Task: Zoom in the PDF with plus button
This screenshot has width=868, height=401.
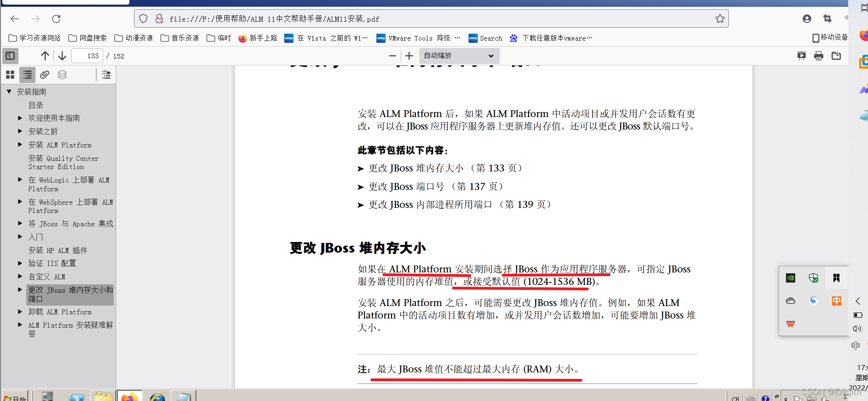Action: (x=409, y=56)
